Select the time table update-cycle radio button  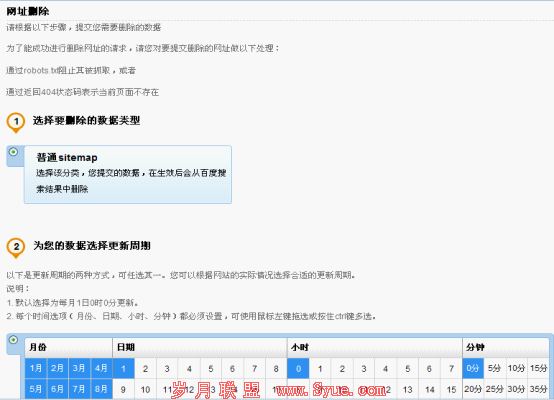click(x=13, y=340)
